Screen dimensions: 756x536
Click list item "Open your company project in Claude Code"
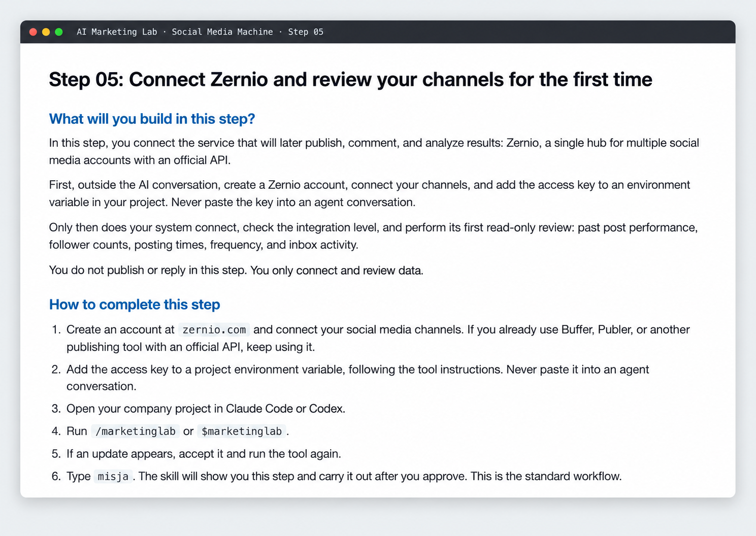pos(206,409)
